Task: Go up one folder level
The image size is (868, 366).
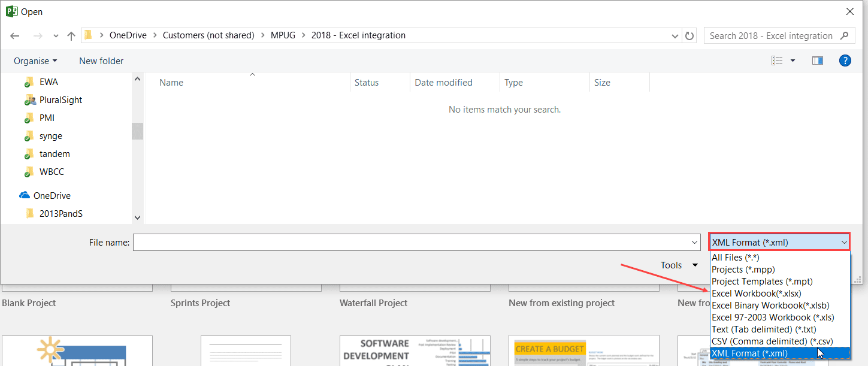Action: [x=71, y=36]
